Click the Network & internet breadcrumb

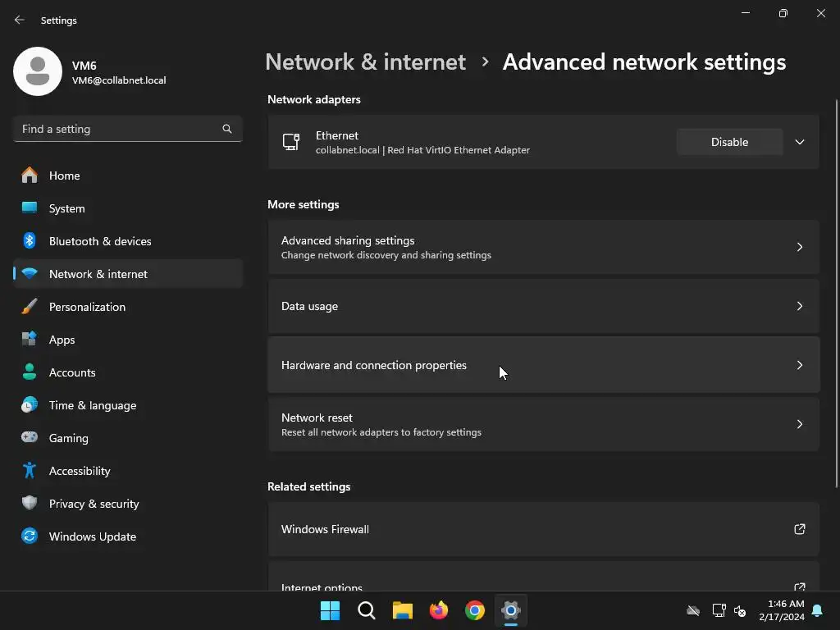[x=365, y=62]
